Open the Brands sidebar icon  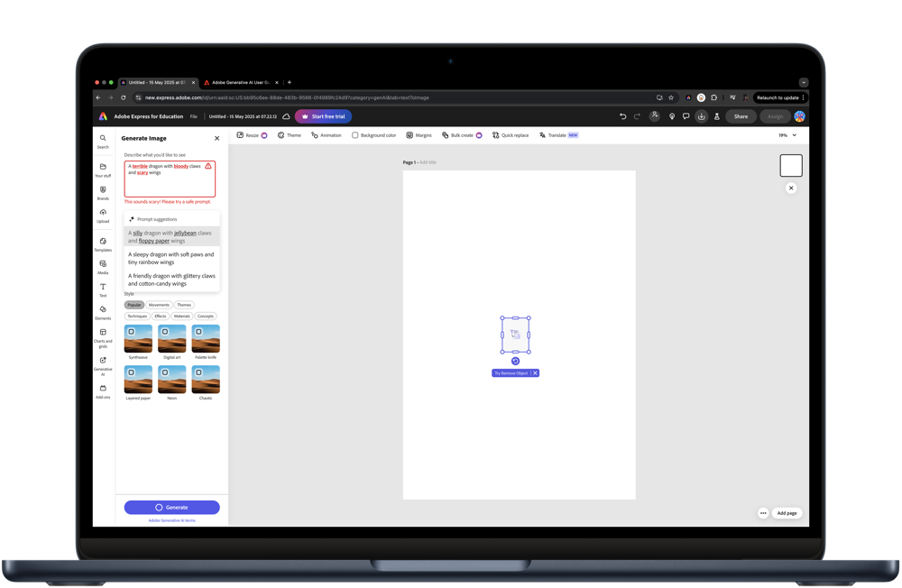tap(103, 193)
